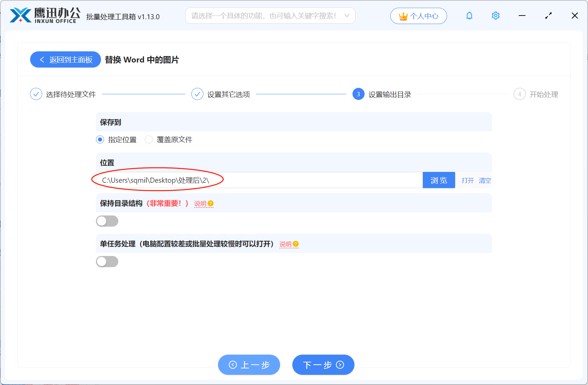Enable the 单任务处理 switch
Image resolution: width=588 pixels, height=385 pixels.
[107, 261]
